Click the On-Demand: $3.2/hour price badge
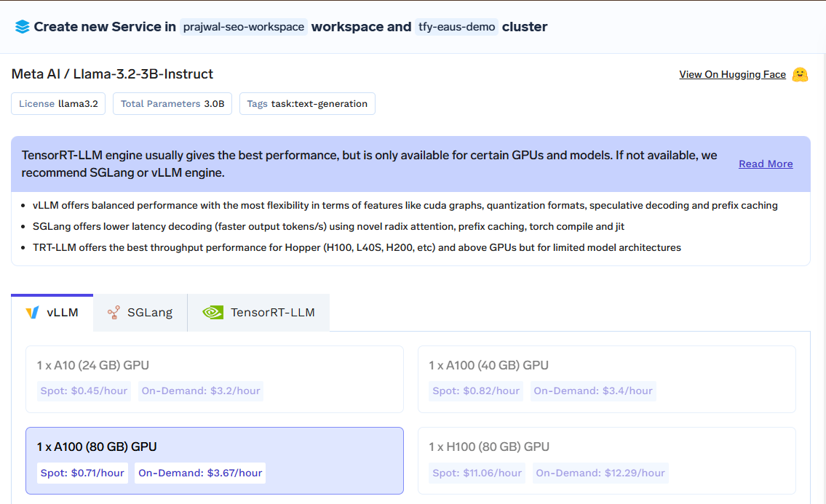 point(201,391)
